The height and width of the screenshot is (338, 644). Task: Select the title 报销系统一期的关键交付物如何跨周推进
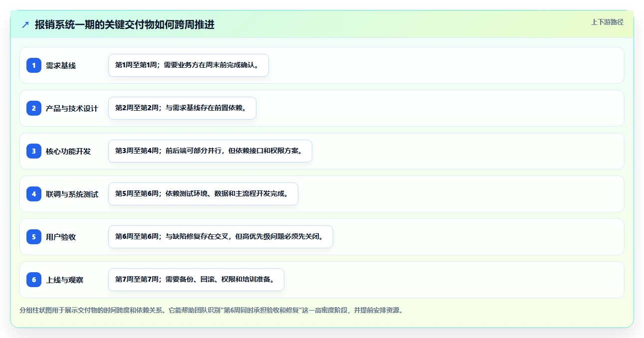tap(125, 24)
